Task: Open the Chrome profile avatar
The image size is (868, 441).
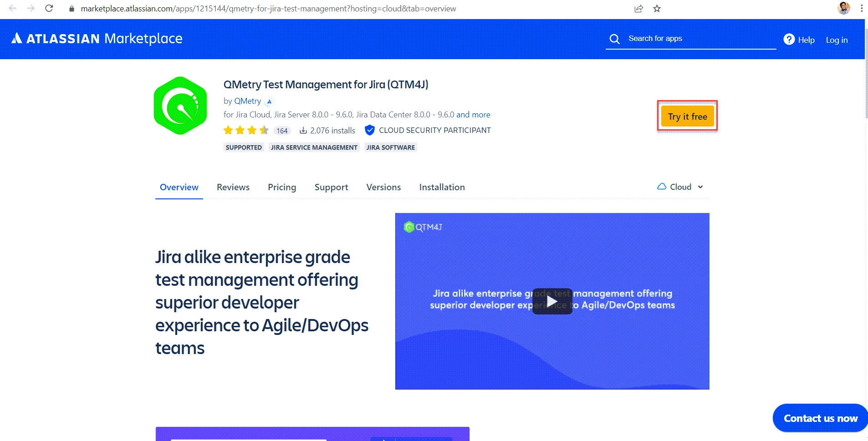Action: point(843,8)
